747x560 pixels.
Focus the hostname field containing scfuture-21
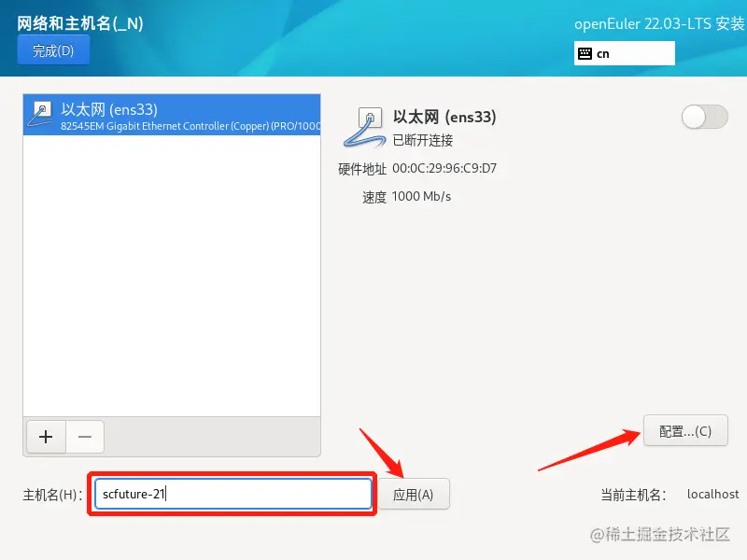click(233, 494)
